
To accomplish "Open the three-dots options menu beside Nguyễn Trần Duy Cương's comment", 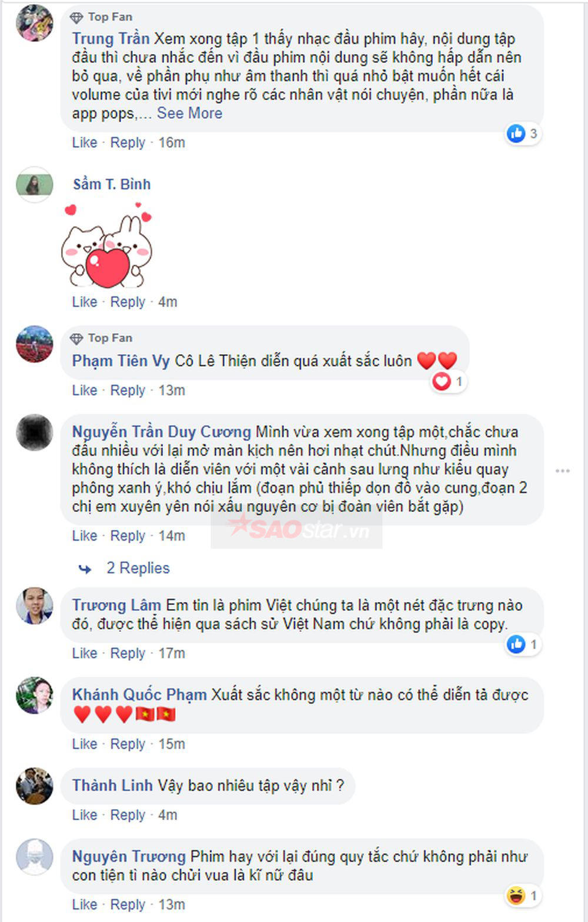I will (x=563, y=470).
